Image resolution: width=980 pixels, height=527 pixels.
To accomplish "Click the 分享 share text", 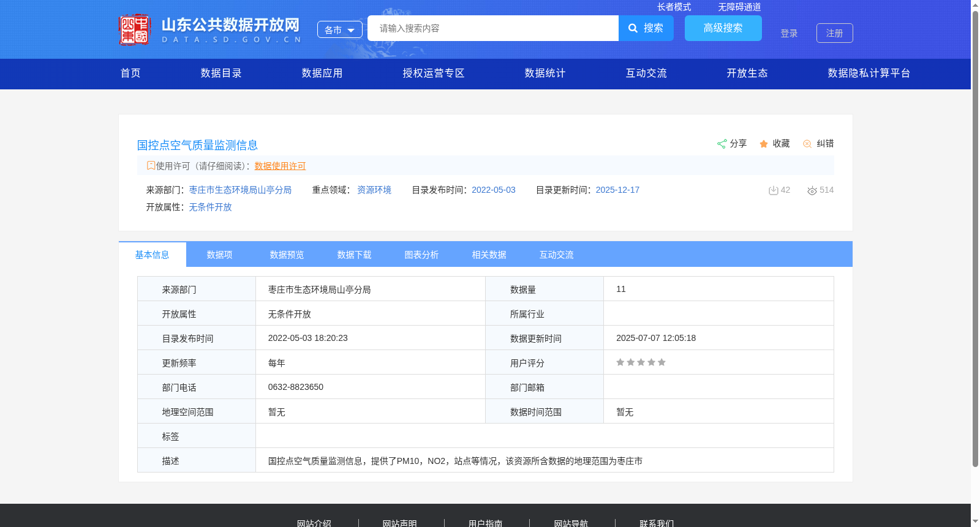I will point(738,143).
